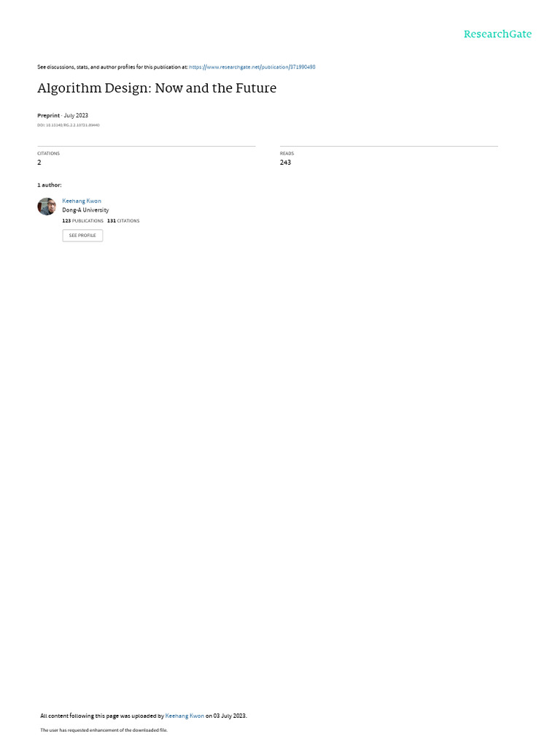560x747 pixels.
Task: Click the SEE PROFILE button
Action: coord(82,236)
